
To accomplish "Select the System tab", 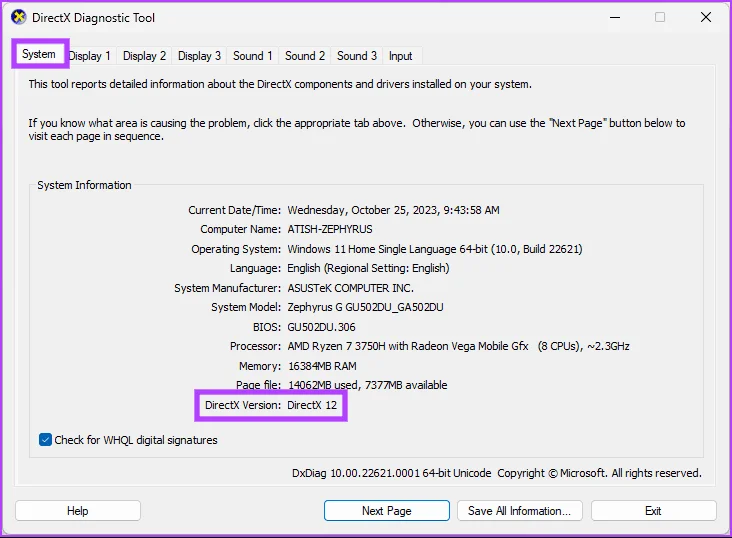I will coord(39,54).
